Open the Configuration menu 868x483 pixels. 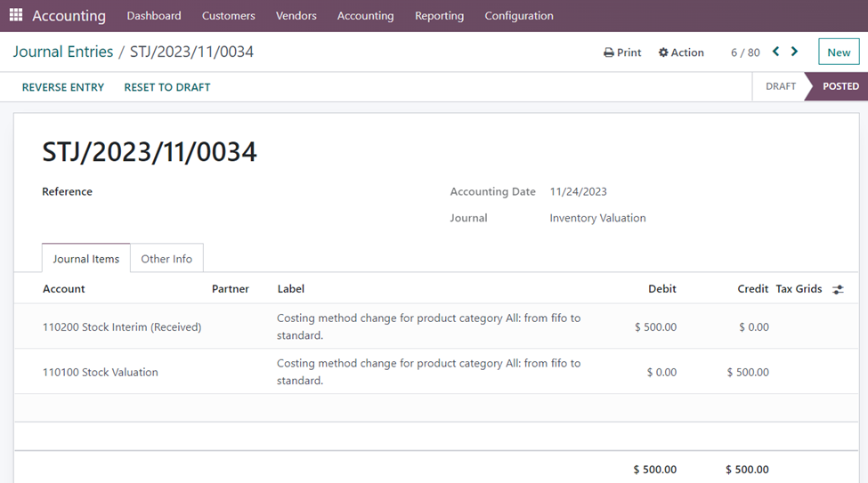(x=518, y=16)
